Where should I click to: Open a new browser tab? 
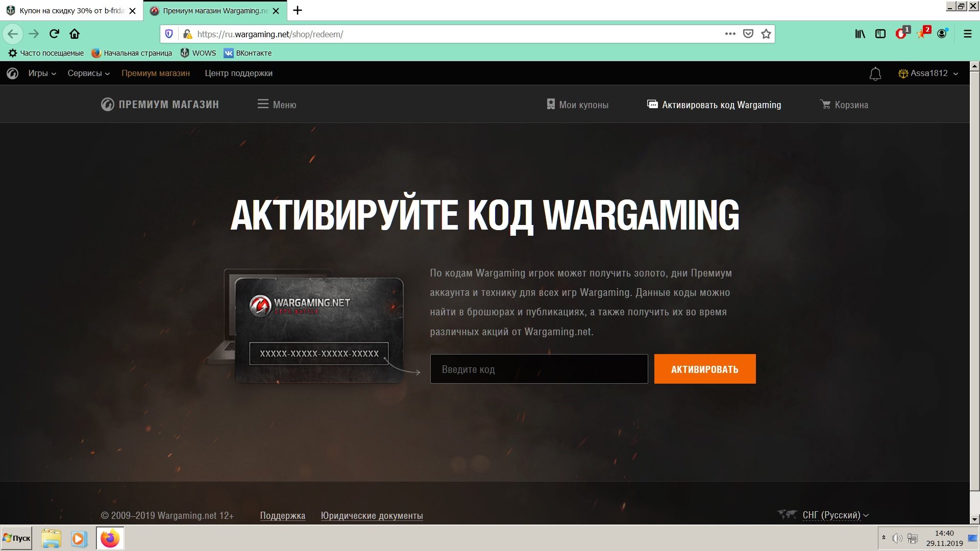click(298, 10)
